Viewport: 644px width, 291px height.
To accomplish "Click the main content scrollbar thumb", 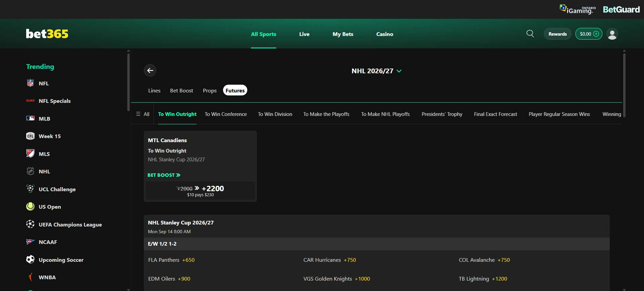I will point(624,85).
